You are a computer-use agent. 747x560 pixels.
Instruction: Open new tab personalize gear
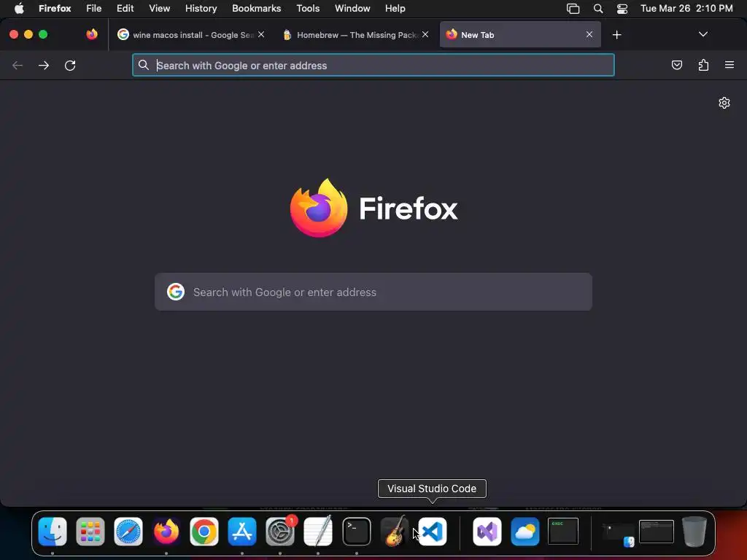(x=724, y=103)
